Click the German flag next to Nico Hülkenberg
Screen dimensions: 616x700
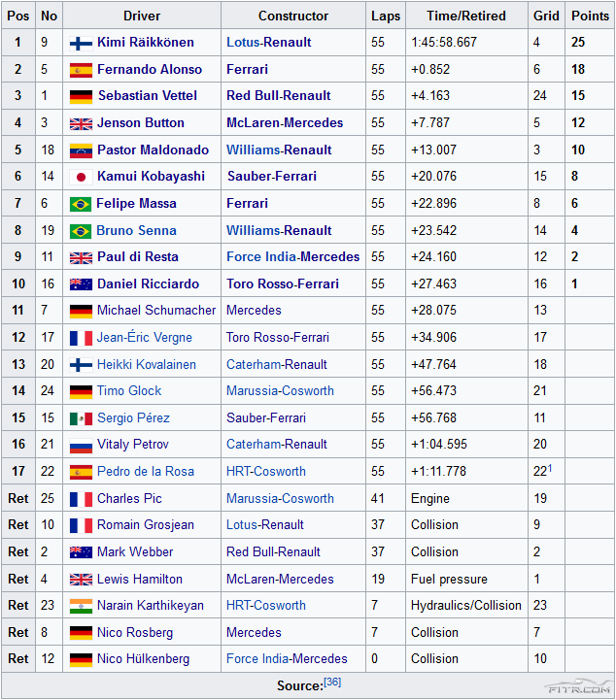[x=81, y=660]
